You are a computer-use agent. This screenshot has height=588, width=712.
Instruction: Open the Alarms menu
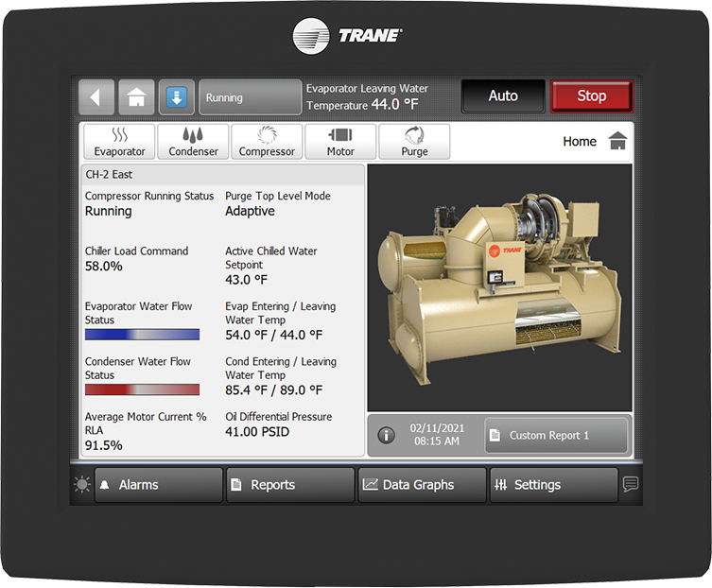click(159, 485)
